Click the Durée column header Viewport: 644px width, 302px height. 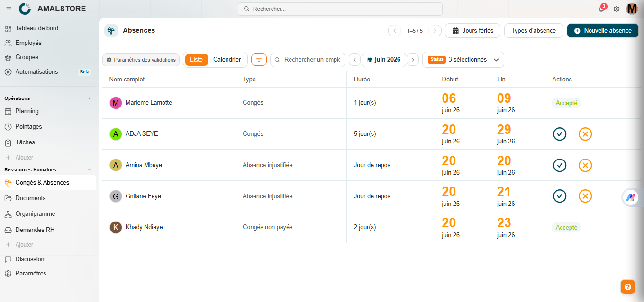coord(362,80)
